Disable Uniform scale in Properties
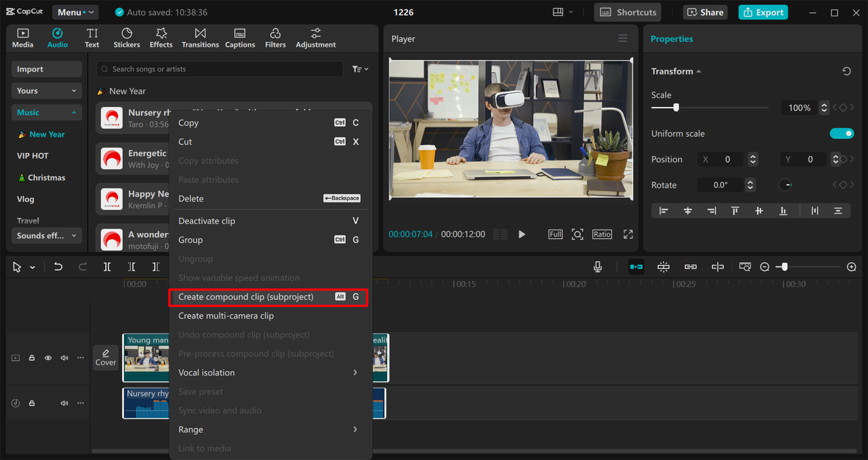The width and height of the screenshot is (868, 460). tap(842, 133)
